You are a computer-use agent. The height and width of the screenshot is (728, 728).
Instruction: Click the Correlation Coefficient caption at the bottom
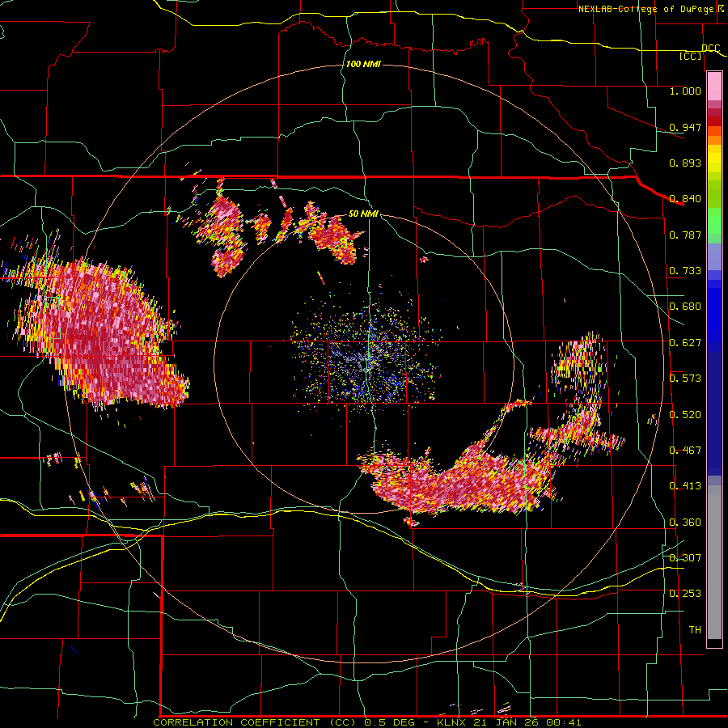coord(367,722)
